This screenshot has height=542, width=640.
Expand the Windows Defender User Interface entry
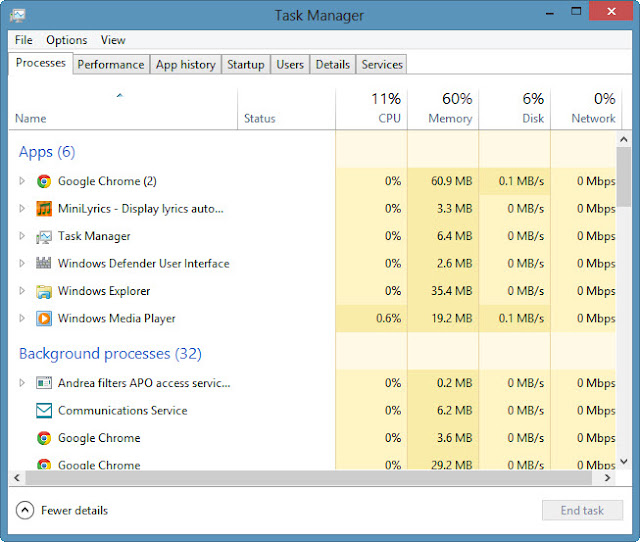point(22,263)
